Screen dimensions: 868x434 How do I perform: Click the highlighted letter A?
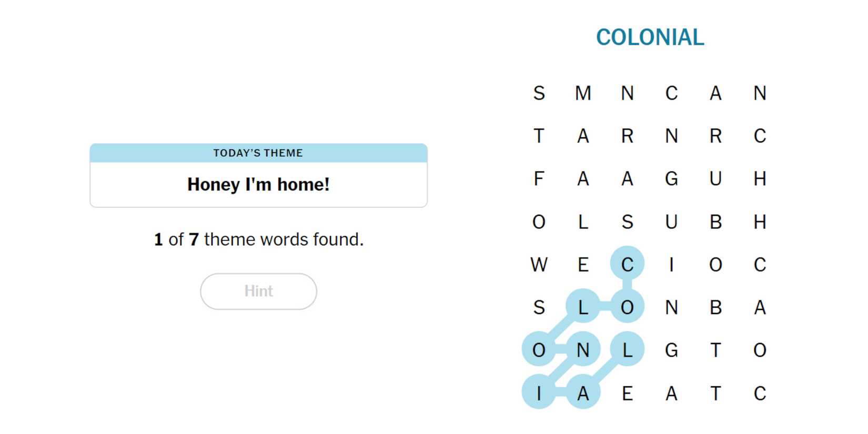[583, 393]
